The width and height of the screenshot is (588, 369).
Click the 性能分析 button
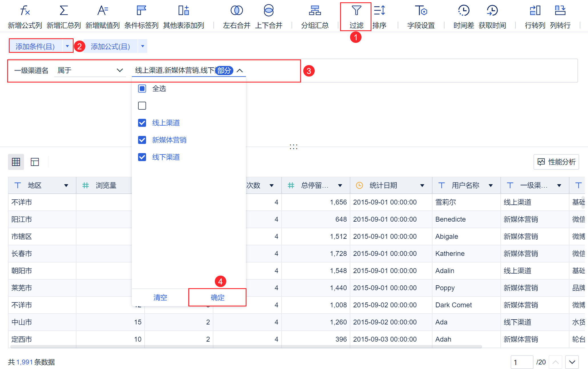(x=556, y=162)
